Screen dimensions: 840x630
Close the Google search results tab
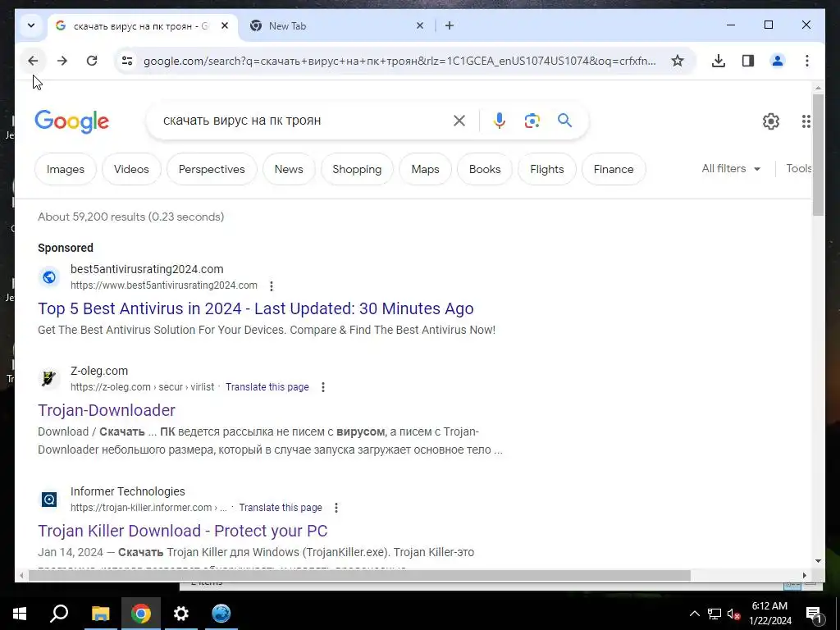tap(225, 25)
